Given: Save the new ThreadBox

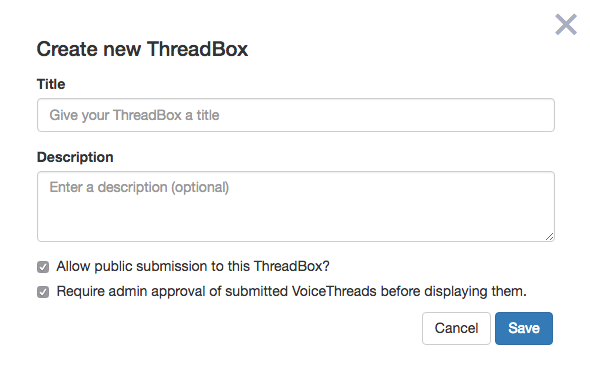Looking at the screenshot, I should (524, 328).
